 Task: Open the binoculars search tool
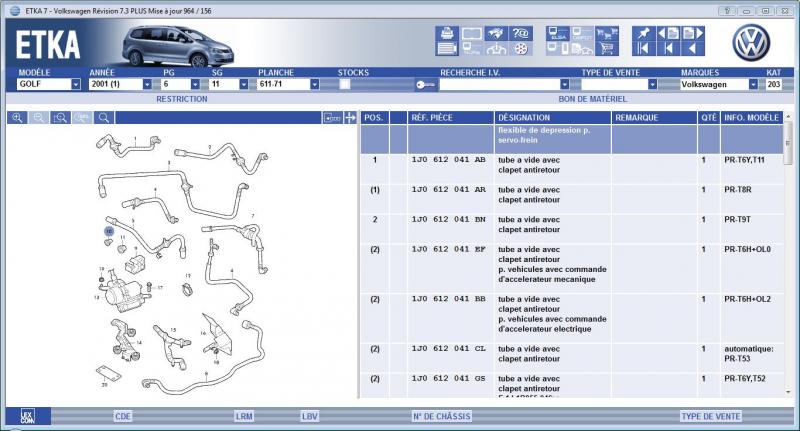[496, 33]
